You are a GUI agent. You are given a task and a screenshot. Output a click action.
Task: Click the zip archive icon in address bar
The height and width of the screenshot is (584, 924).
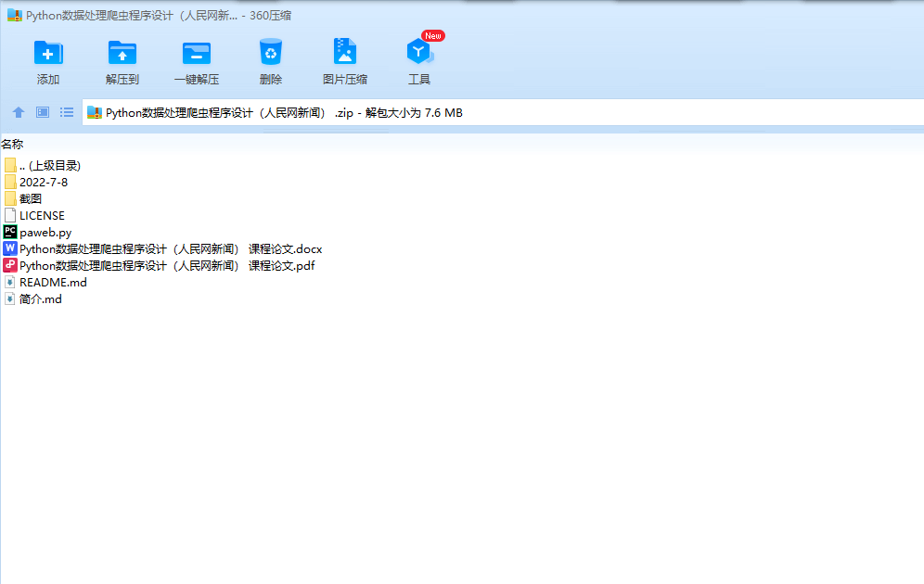pos(95,112)
